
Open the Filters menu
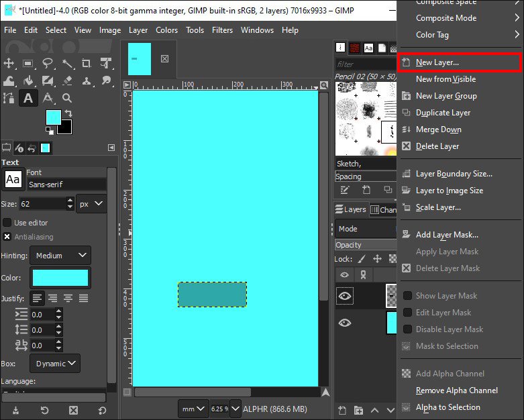click(x=221, y=30)
